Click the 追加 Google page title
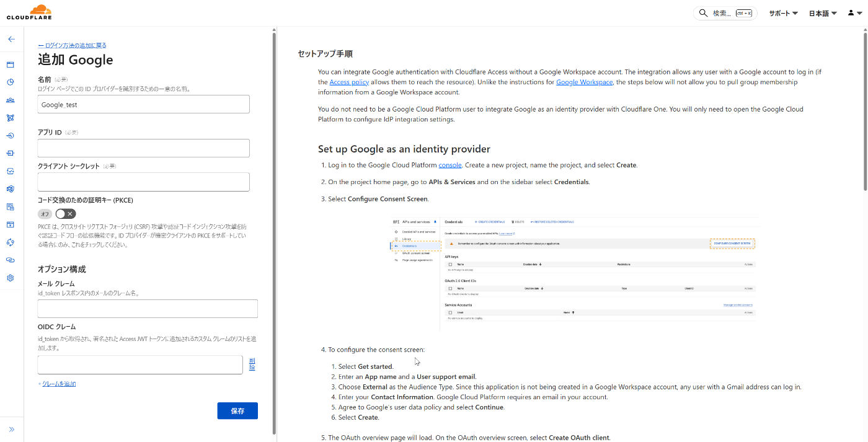This screenshot has width=868, height=442. point(76,60)
